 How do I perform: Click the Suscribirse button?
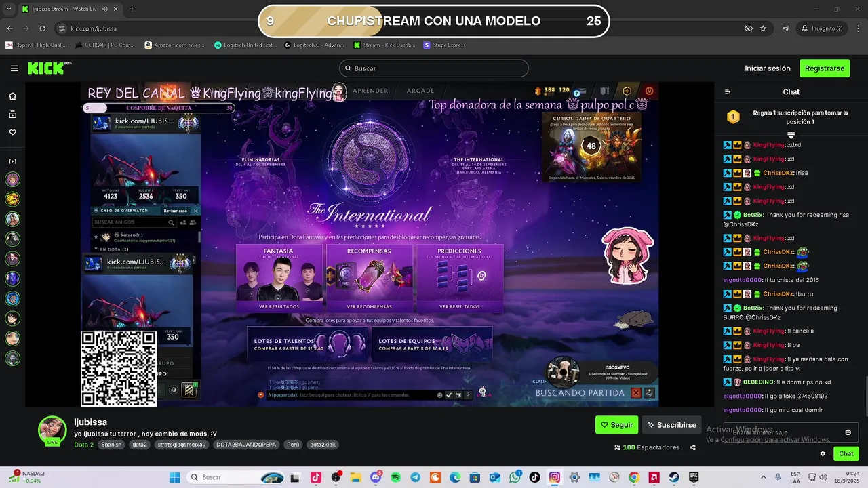(671, 425)
